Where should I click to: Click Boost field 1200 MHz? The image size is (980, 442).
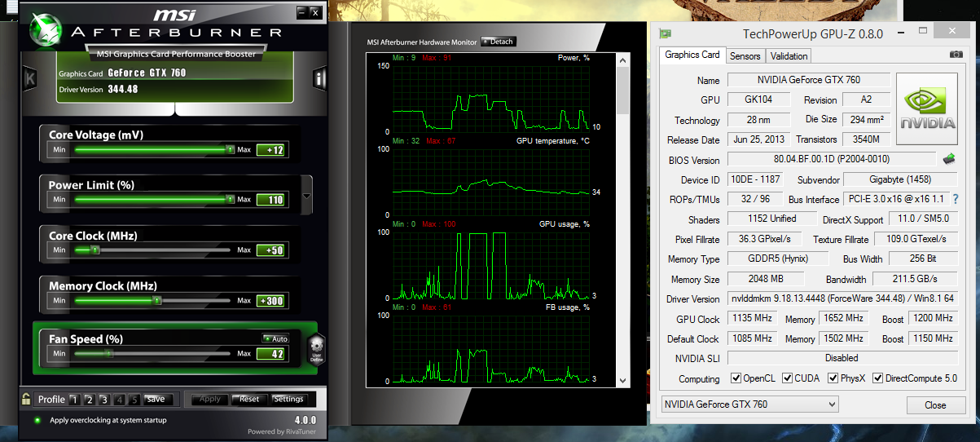pos(933,318)
